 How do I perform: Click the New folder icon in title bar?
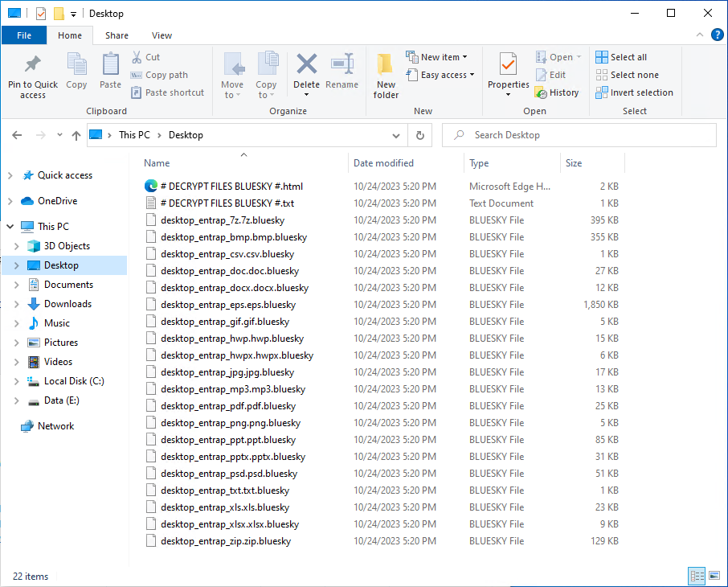point(59,14)
